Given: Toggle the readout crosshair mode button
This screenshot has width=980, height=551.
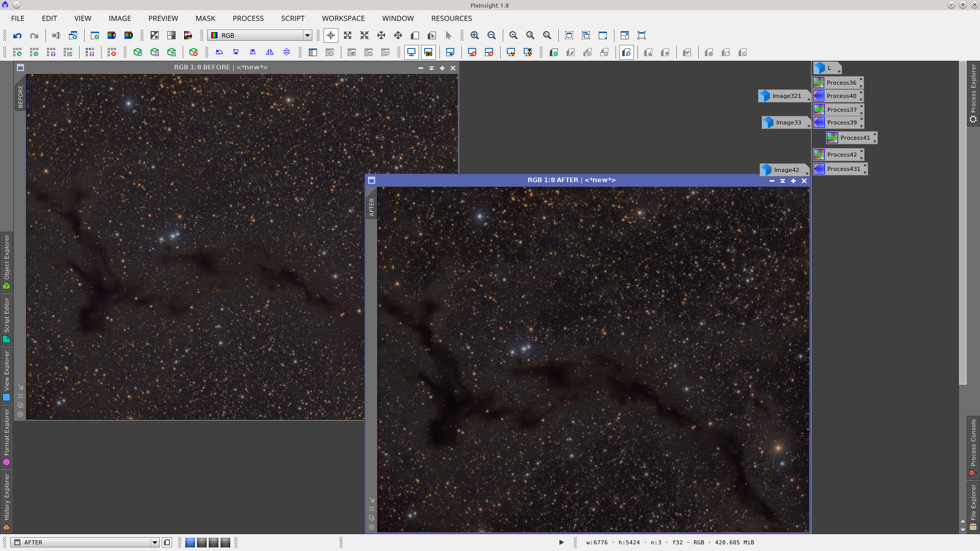Looking at the screenshot, I should pos(331,36).
